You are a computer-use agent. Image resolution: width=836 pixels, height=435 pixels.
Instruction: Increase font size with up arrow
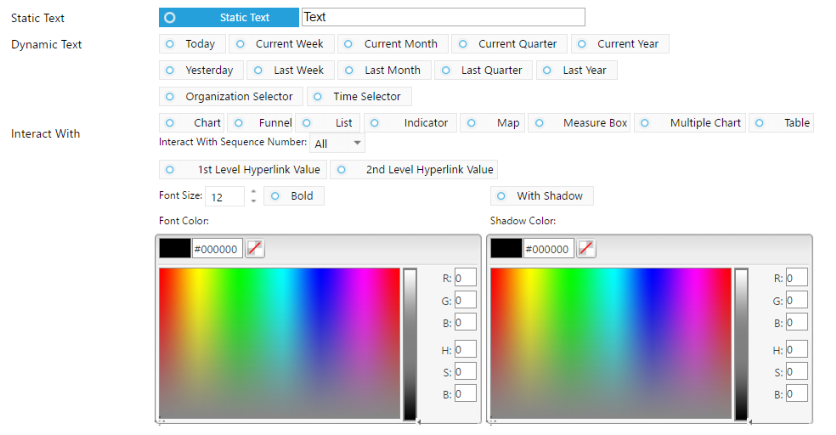(x=253, y=191)
